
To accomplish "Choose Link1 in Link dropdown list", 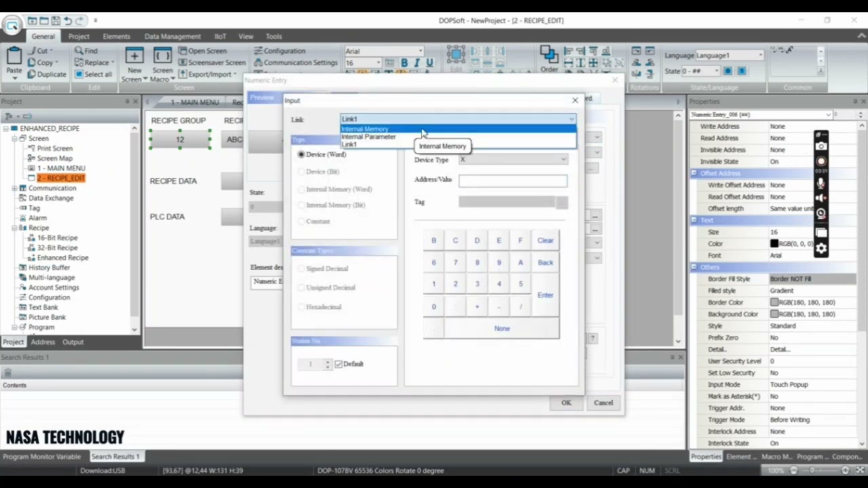I will click(458, 144).
